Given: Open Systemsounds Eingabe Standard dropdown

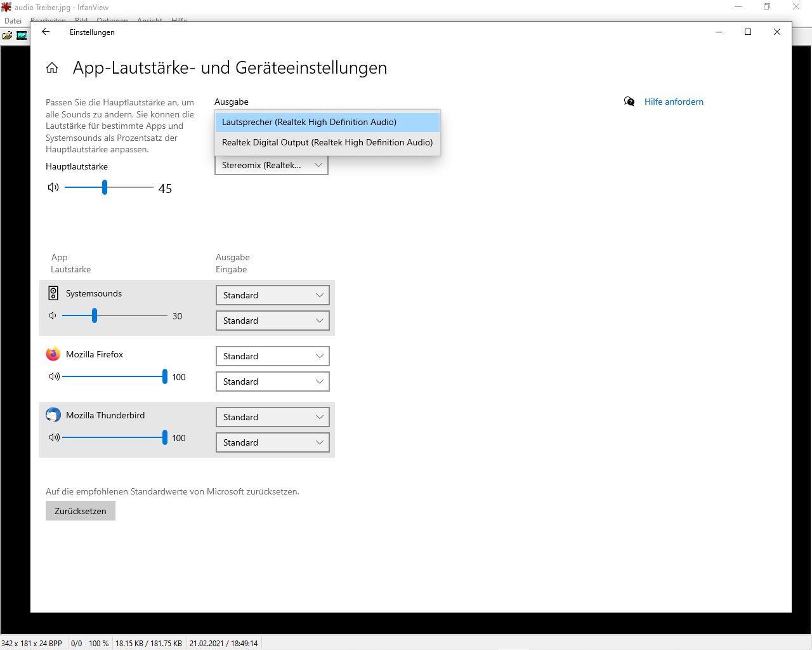Looking at the screenshot, I should click(x=273, y=321).
